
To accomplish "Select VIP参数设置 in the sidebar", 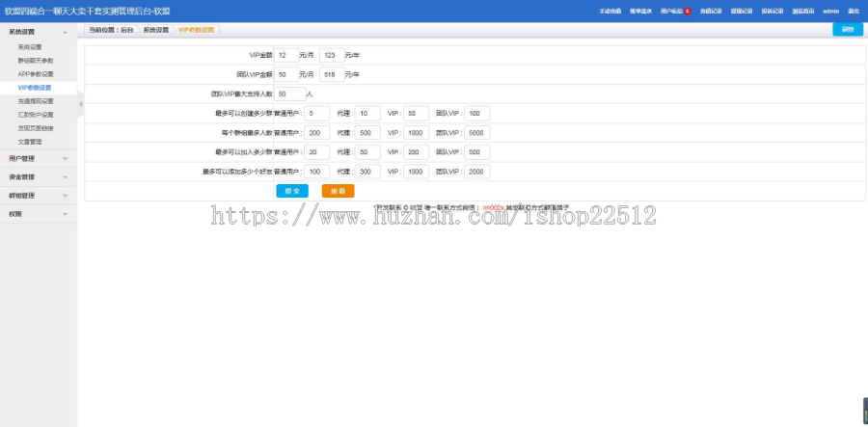I will (35, 88).
